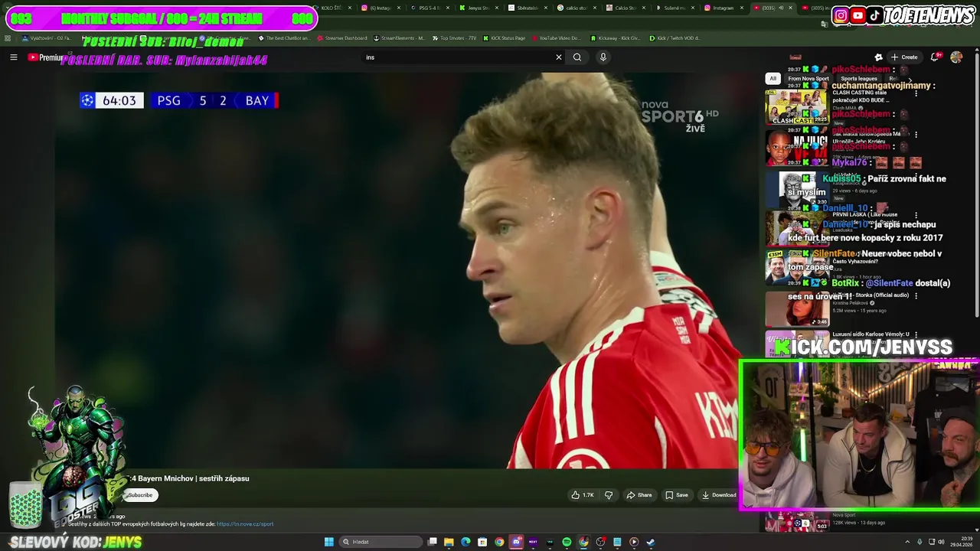The width and height of the screenshot is (980, 551).
Task: Dislike the video with thumbs down
Action: (x=609, y=495)
